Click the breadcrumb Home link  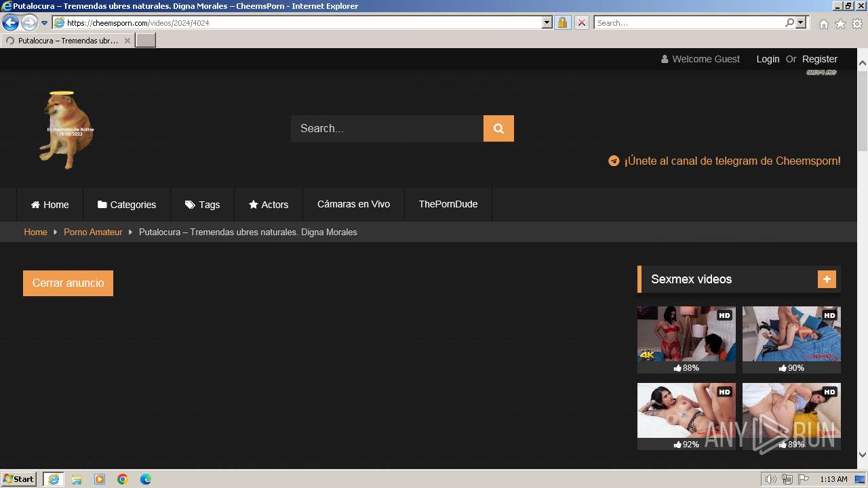click(x=35, y=232)
